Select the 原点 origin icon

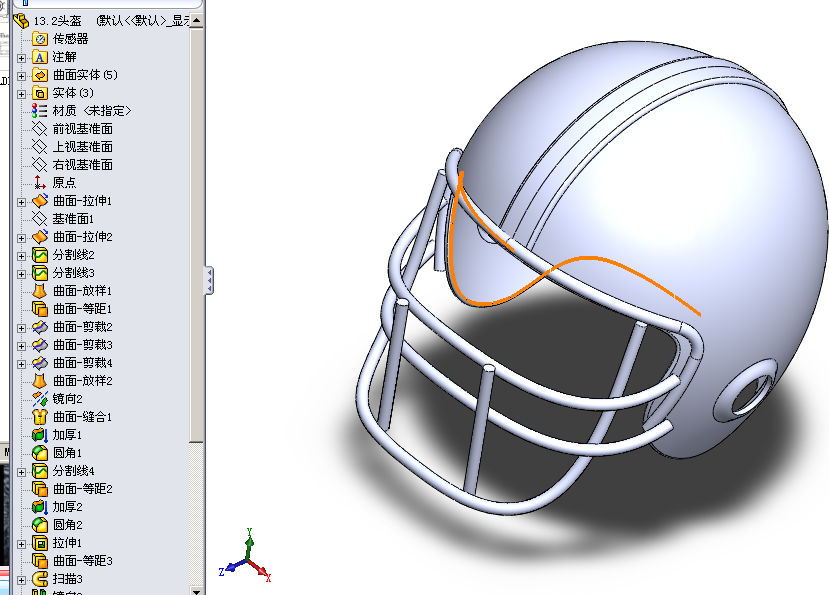(x=40, y=182)
